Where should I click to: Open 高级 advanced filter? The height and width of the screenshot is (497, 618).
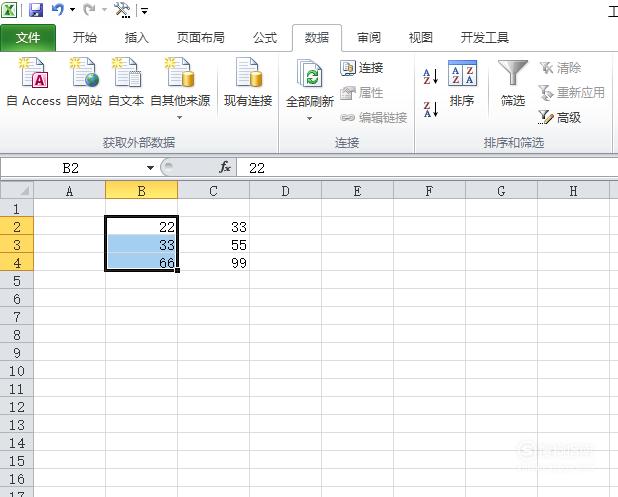(x=560, y=117)
